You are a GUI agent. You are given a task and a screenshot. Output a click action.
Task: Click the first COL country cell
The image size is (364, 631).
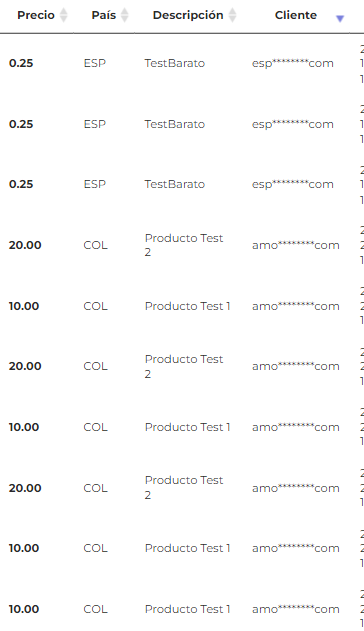(x=95, y=245)
